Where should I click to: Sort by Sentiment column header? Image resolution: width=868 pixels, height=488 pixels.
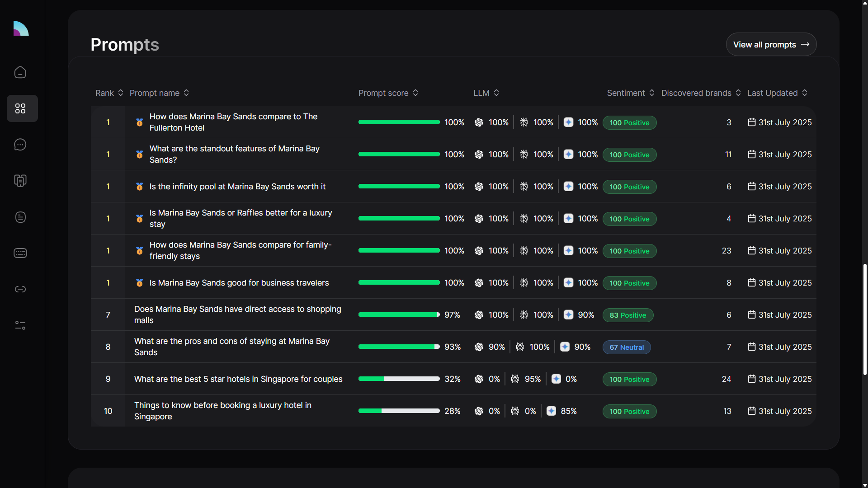(x=630, y=93)
